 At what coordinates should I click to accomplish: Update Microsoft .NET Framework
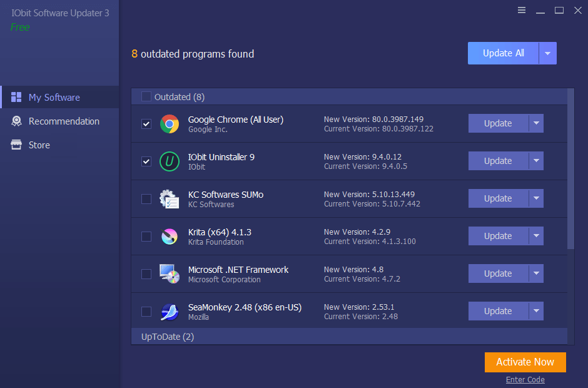[x=499, y=273]
